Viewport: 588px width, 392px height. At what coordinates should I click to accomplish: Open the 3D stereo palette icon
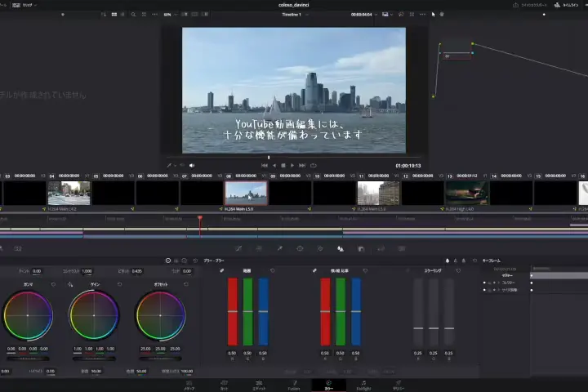click(x=402, y=249)
